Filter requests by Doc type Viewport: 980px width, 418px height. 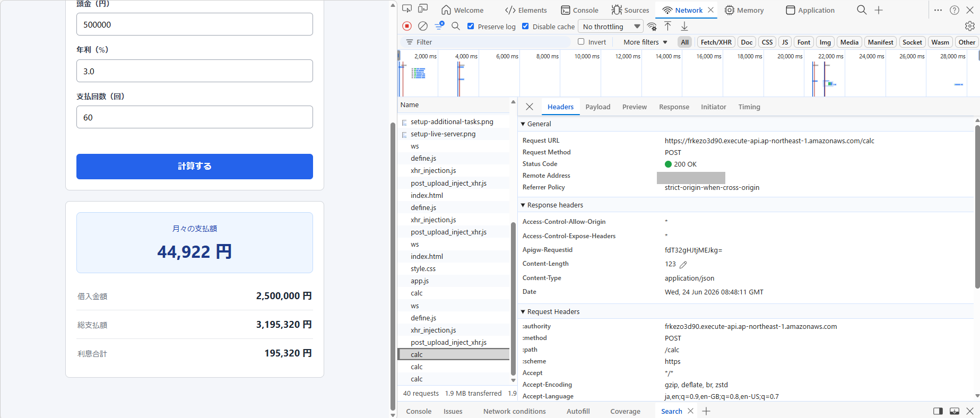(747, 42)
